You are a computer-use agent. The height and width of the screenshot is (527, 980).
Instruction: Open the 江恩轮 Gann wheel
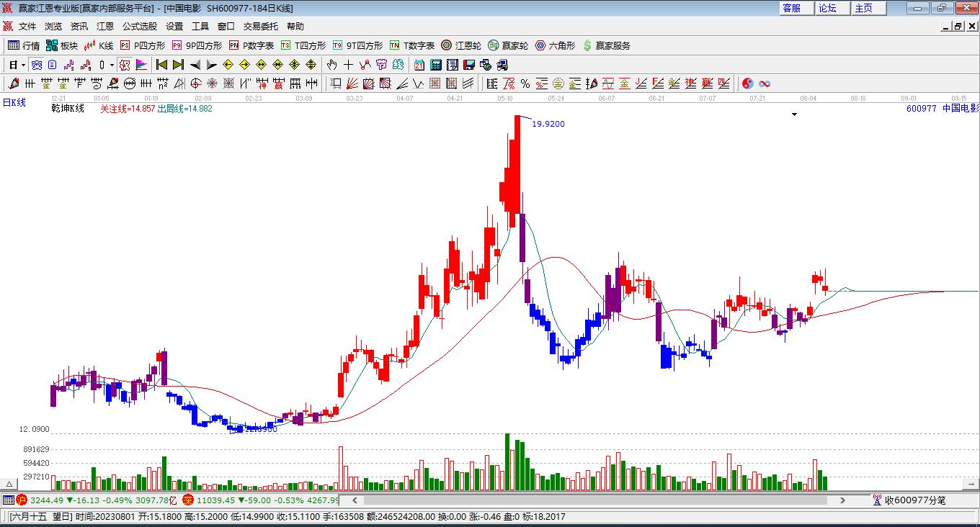point(461,45)
